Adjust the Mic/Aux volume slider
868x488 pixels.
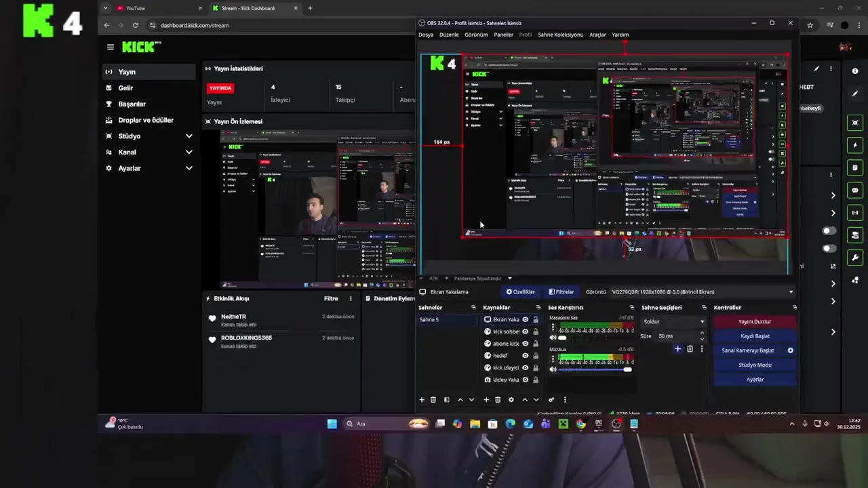pos(595,369)
